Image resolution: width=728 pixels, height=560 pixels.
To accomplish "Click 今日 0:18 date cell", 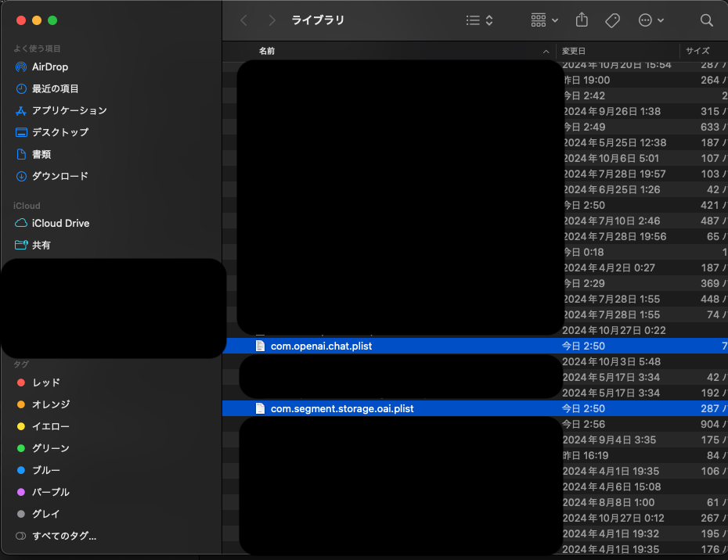I will click(584, 253).
